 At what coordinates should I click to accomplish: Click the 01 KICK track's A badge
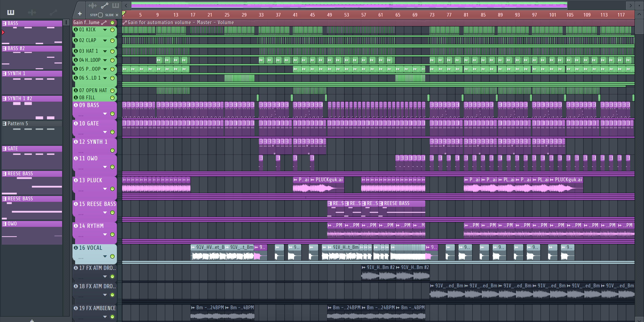[76, 30]
